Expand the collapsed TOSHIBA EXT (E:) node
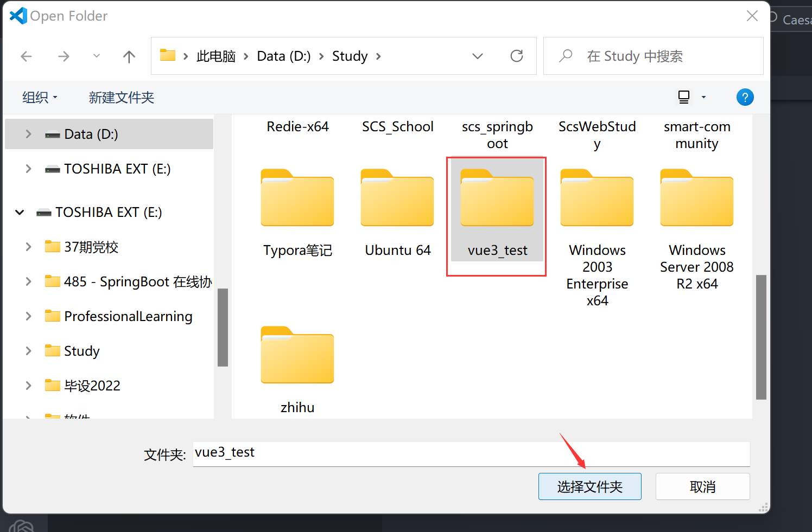Image resolution: width=812 pixels, height=532 pixels. pyautogui.click(x=28, y=169)
